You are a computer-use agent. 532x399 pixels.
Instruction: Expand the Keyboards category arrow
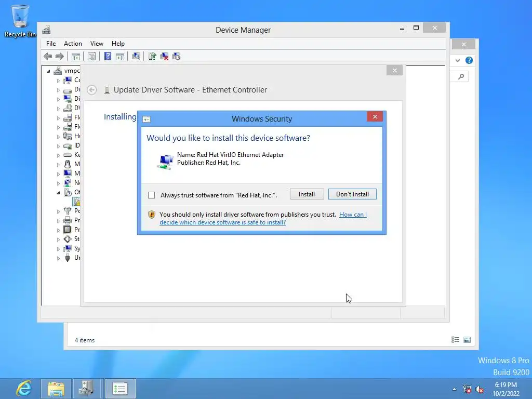[x=58, y=155]
